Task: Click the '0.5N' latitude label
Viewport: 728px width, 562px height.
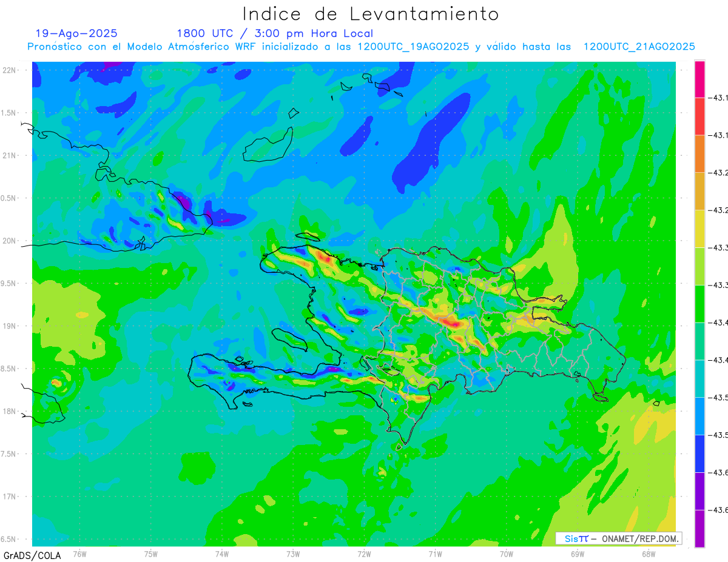Action: pos(8,198)
